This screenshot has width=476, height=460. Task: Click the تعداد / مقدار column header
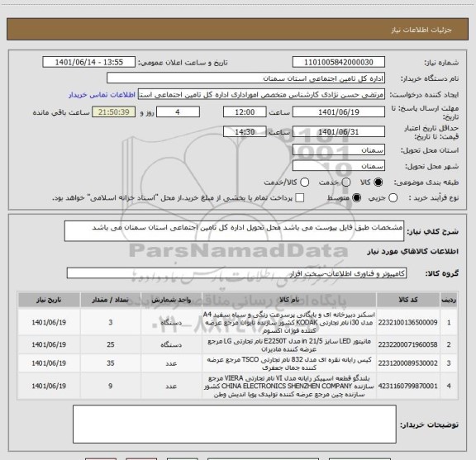[111, 300]
